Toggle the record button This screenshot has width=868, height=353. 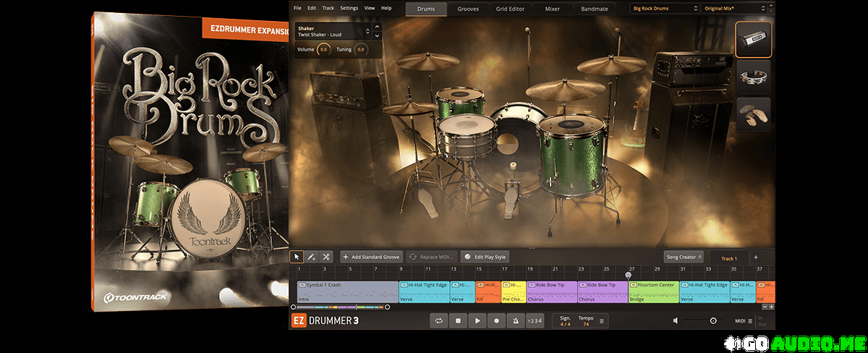[x=496, y=320]
